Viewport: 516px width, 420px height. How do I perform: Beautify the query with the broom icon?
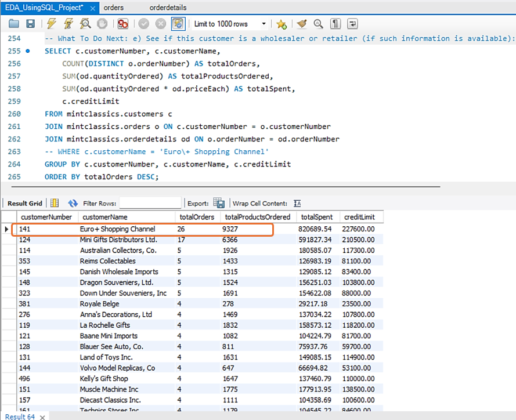tap(301, 24)
